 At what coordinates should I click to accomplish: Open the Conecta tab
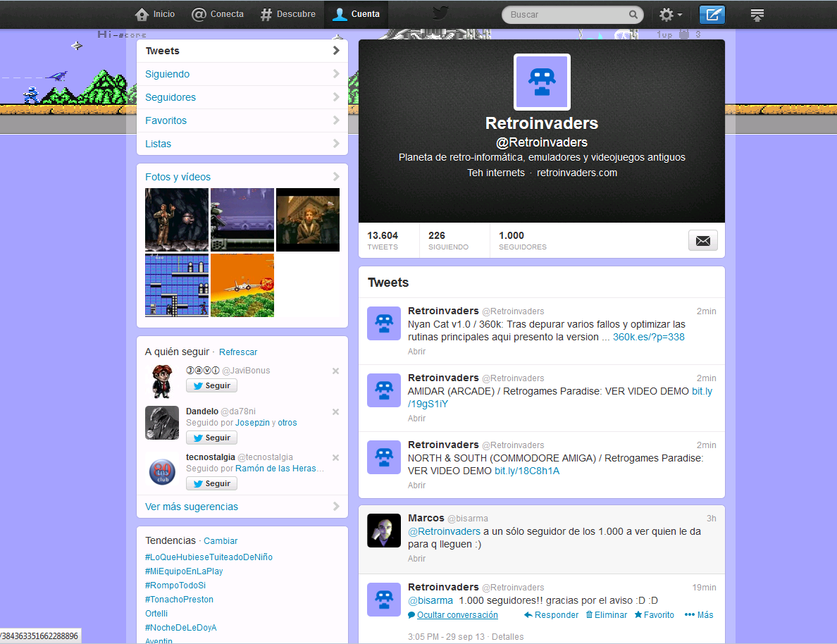[217, 14]
